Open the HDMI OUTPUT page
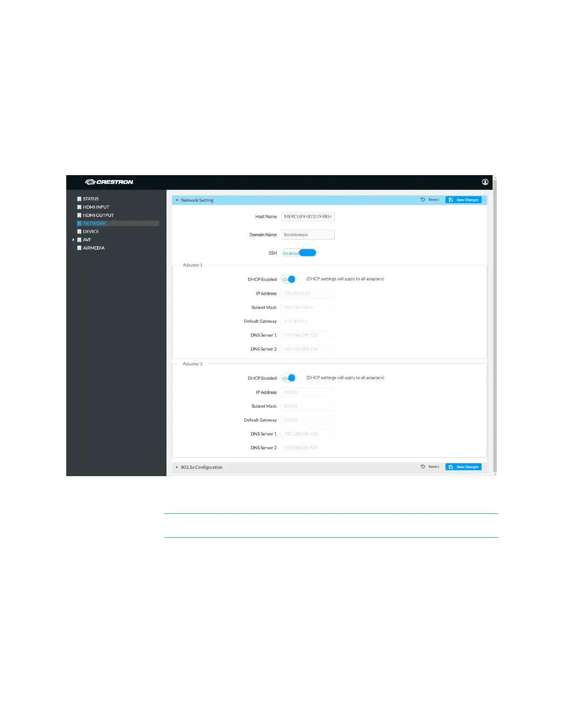Screen dimensions: 563x728 click(x=98, y=216)
